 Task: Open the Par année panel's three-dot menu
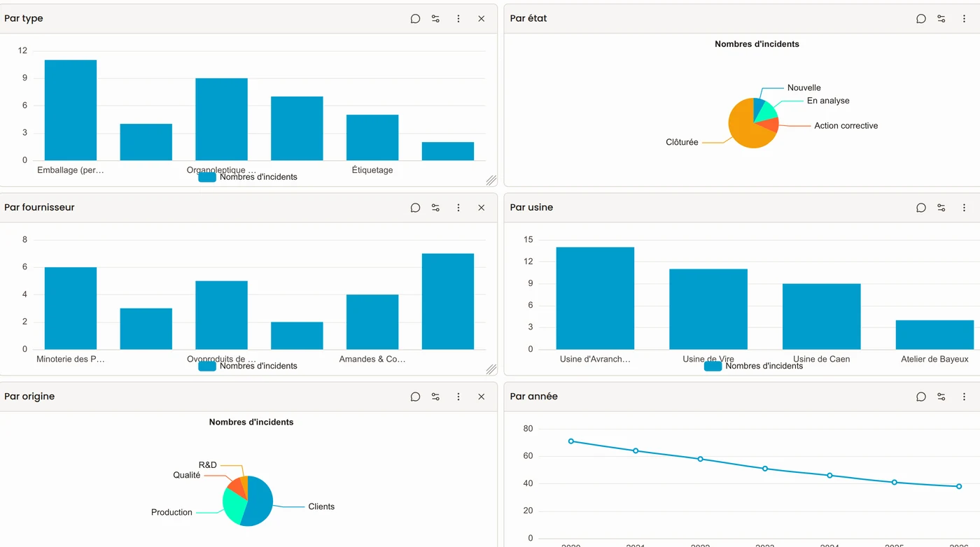coord(964,397)
